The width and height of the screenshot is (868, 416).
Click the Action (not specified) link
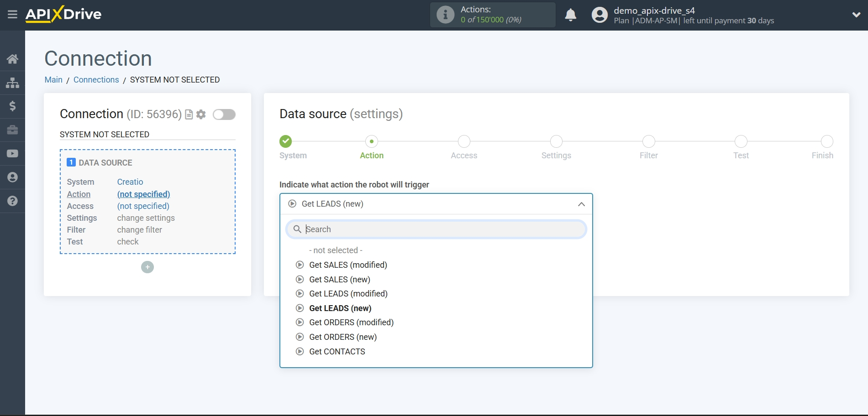tap(143, 194)
